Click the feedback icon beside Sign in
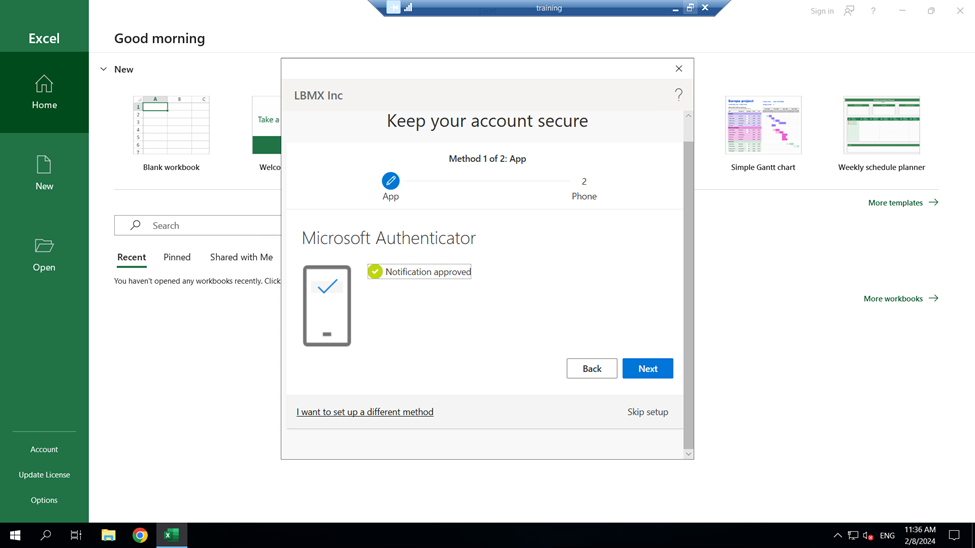This screenshot has width=975, height=548. click(849, 11)
